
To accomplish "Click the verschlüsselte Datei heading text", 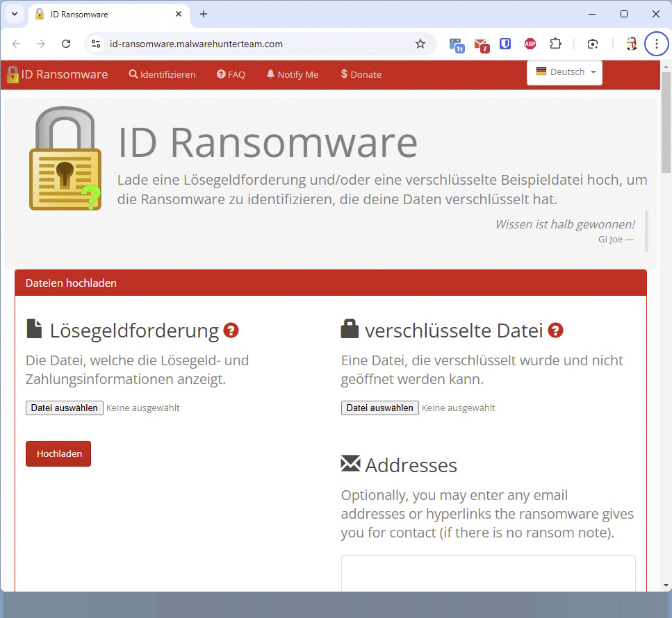I will pos(454,331).
